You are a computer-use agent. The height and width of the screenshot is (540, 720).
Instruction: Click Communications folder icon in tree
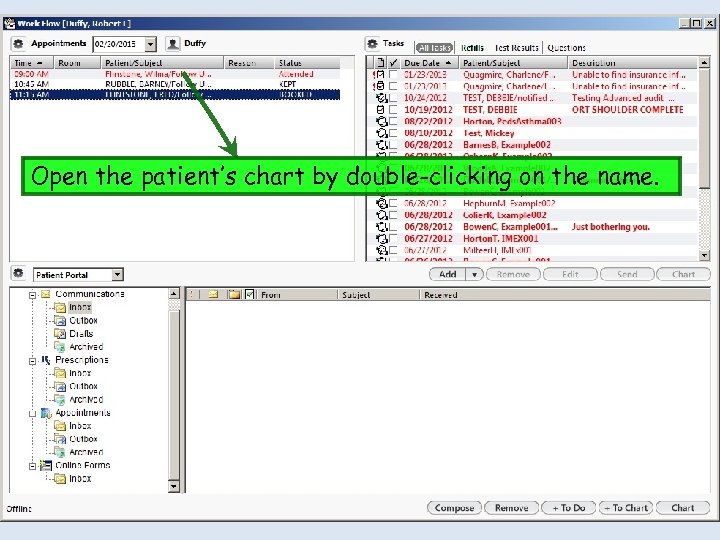coord(46,294)
